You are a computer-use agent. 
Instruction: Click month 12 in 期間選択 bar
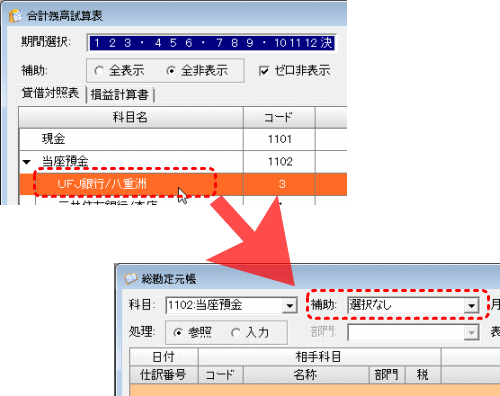311,43
